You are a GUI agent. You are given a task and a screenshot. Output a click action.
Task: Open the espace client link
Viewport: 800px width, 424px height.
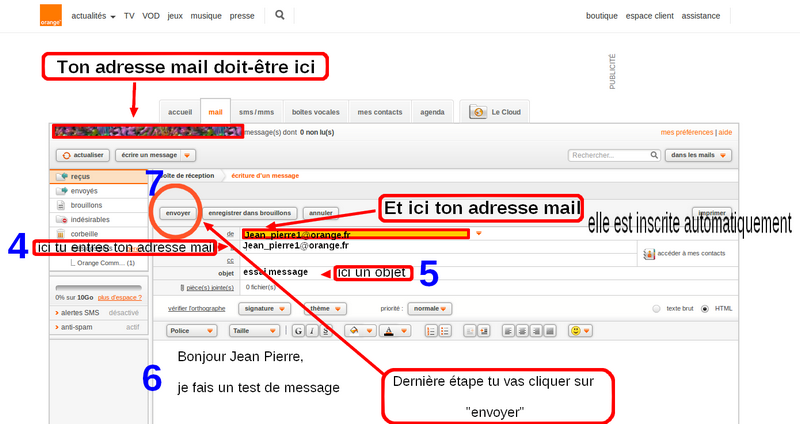(649, 16)
